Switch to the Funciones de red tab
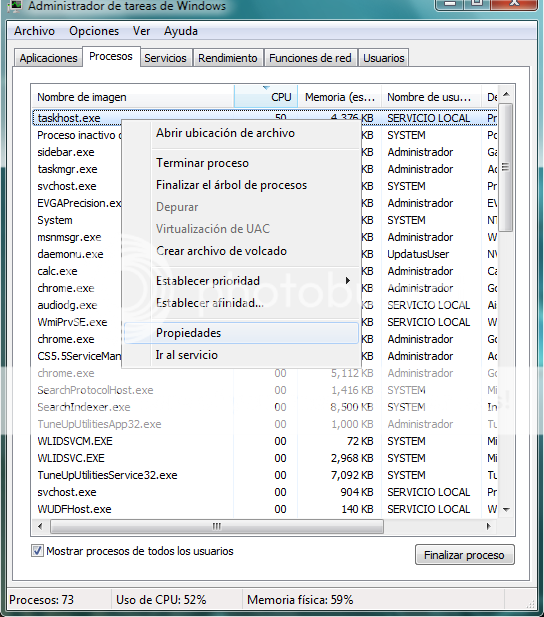 click(x=310, y=58)
